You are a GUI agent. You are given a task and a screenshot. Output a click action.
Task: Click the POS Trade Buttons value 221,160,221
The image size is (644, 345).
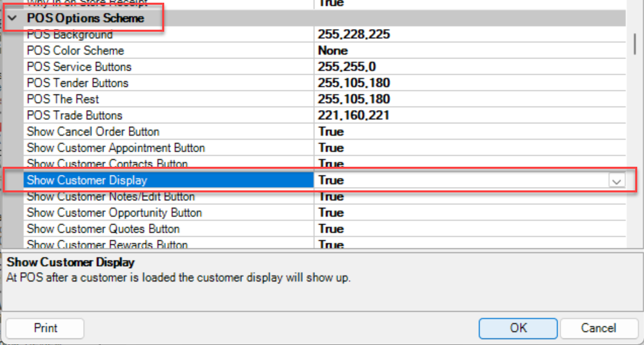click(x=354, y=115)
